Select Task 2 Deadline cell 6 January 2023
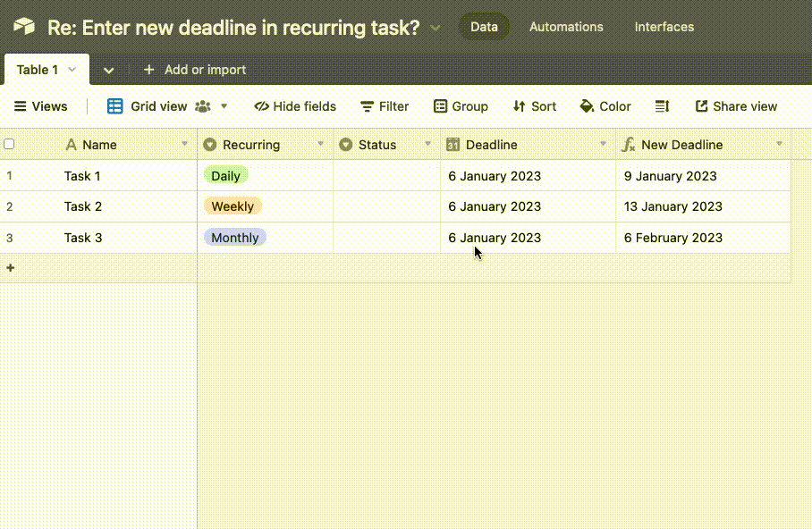The image size is (812, 529). (529, 206)
